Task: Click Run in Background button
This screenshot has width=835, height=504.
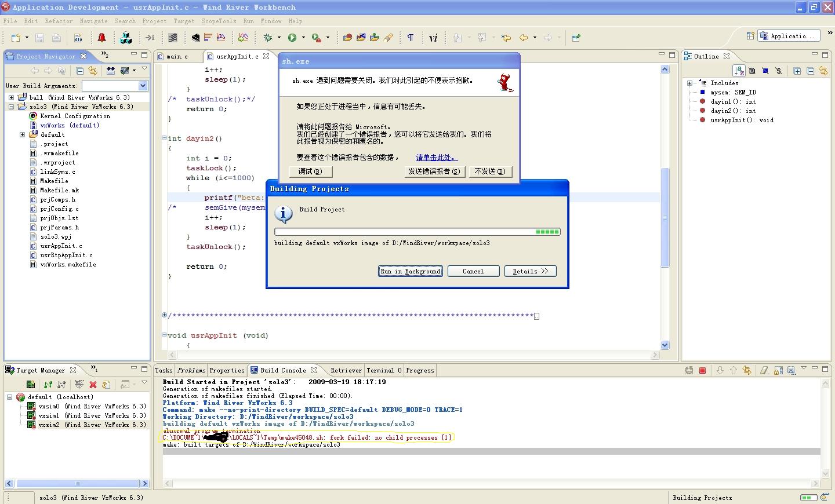Action: click(411, 271)
